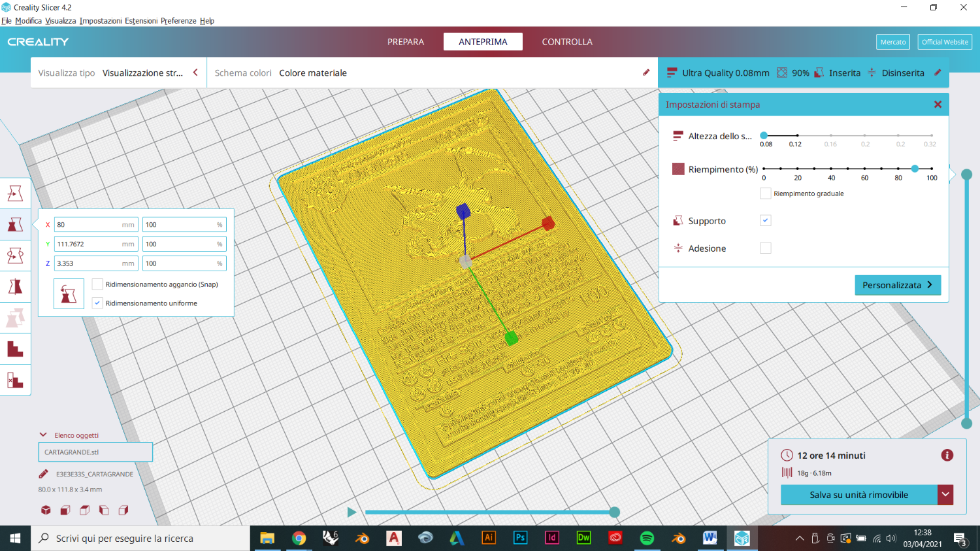Select CARTAGRANDE.stl in object list

pos(95,452)
